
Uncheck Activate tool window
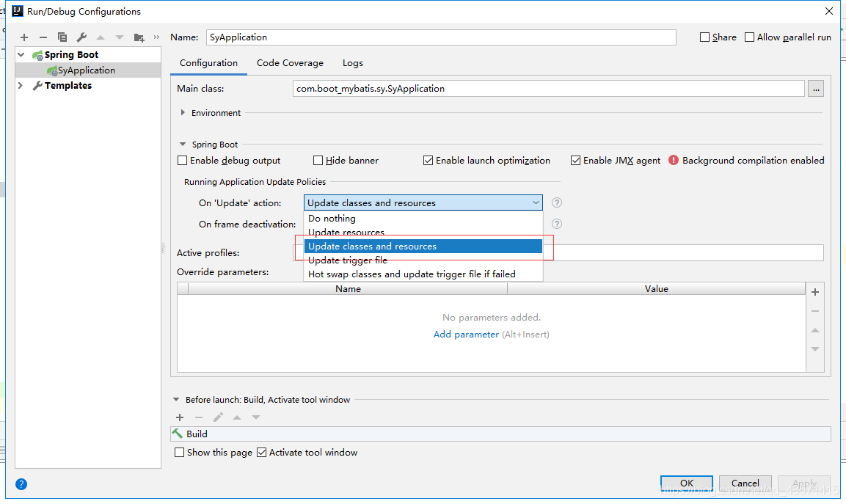coord(262,452)
